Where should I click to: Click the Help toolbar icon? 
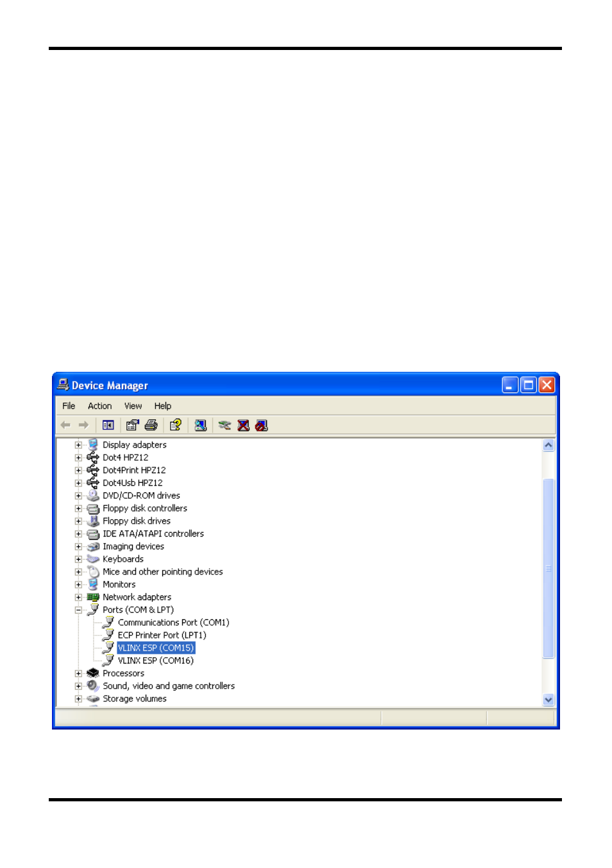(176, 425)
